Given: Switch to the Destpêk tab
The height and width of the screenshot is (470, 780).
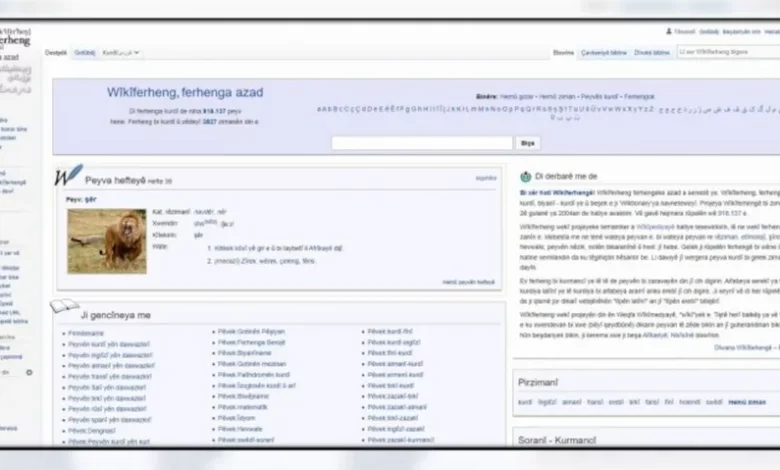Looking at the screenshot, I should 56,52.
